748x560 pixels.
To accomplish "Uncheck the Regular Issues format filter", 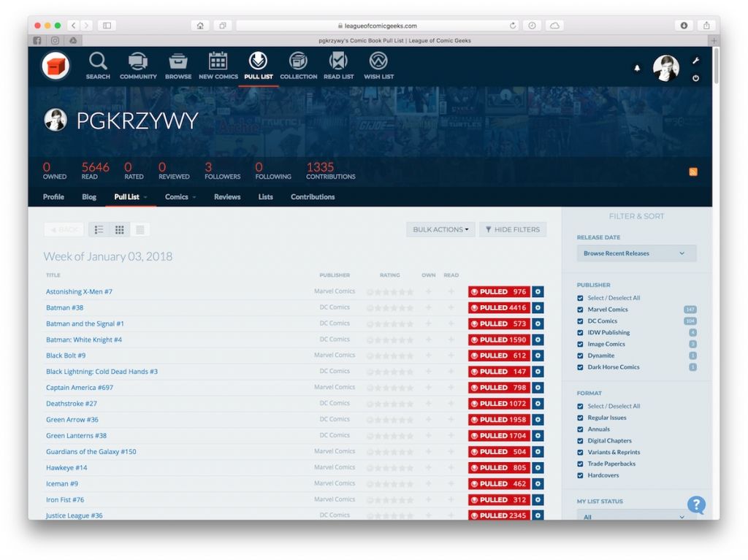I will pos(580,418).
